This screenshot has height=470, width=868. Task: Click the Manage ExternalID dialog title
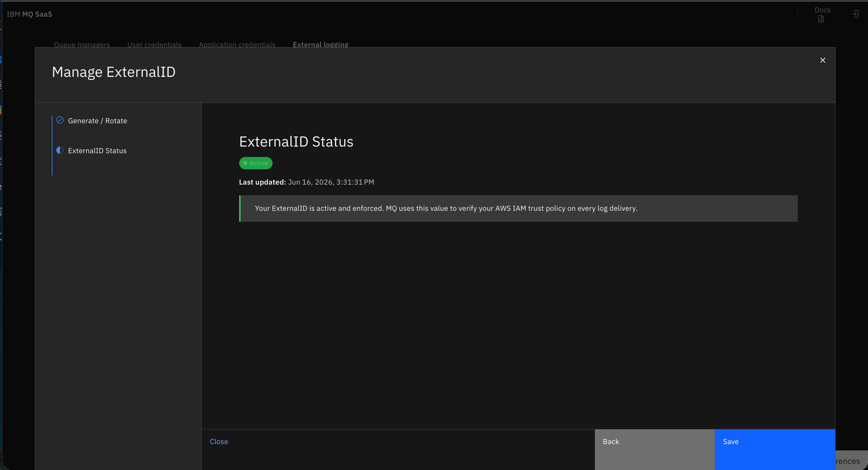pos(114,72)
